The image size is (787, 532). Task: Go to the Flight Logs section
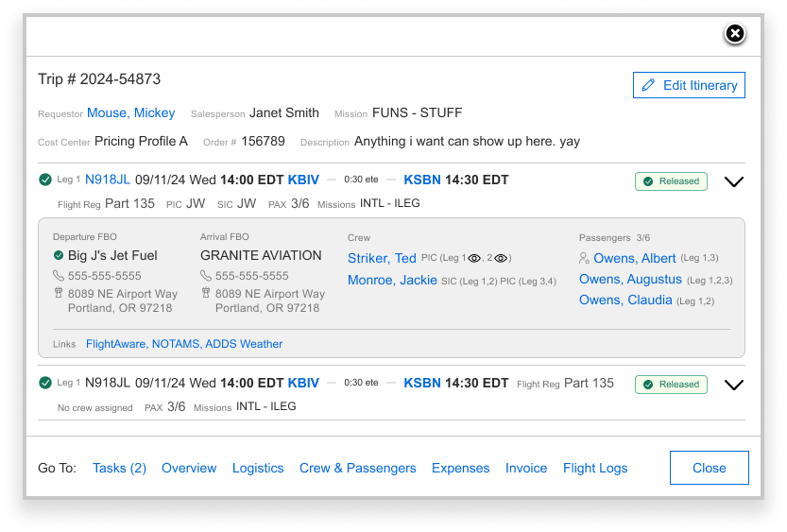[595, 468]
